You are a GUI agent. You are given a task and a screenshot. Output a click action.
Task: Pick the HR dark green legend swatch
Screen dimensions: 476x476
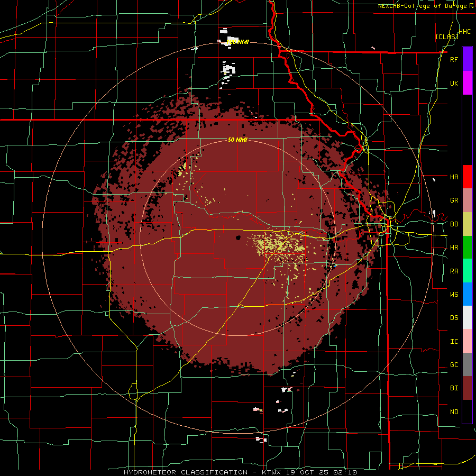[x=467, y=248]
